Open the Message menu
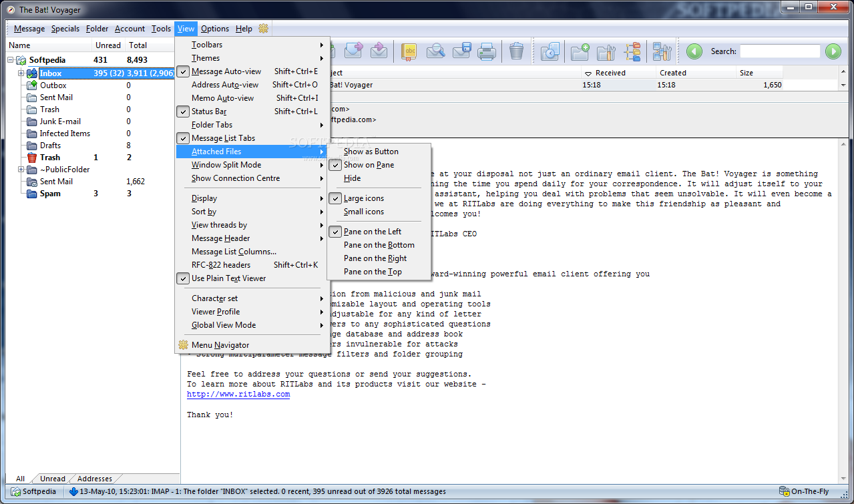The height and width of the screenshot is (504, 854). [29, 29]
